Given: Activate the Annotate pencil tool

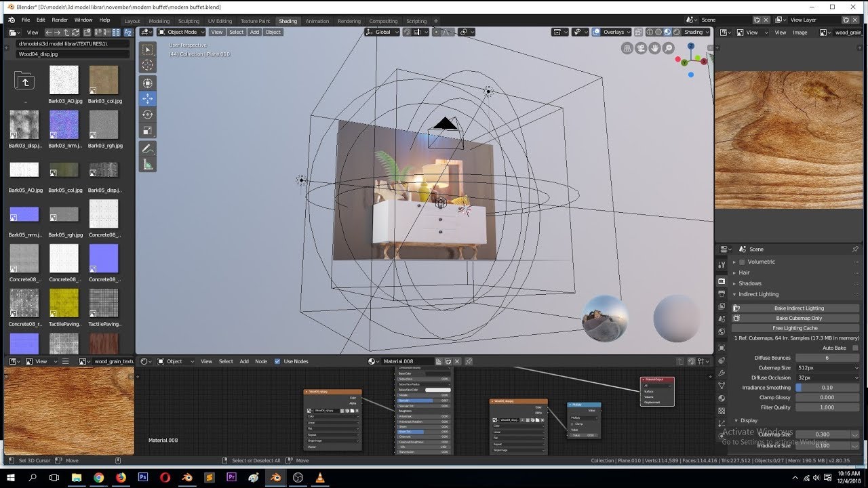Looking at the screenshot, I should coord(147,148).
